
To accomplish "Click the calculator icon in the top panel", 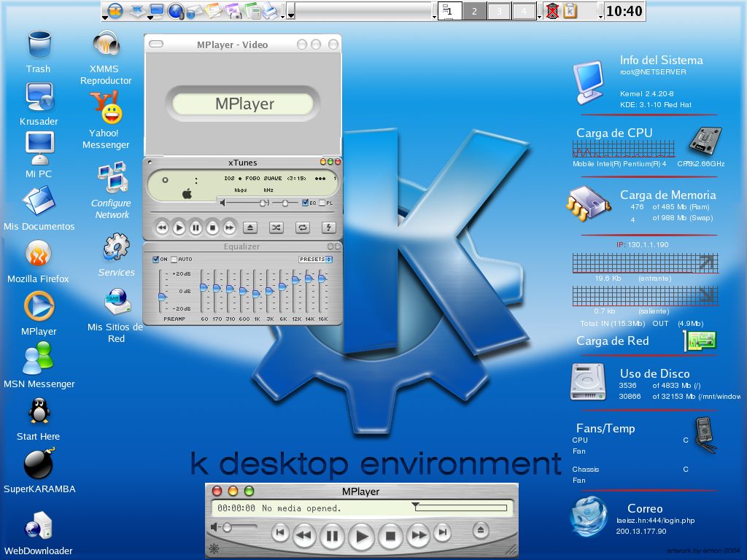I will (252, 10).
